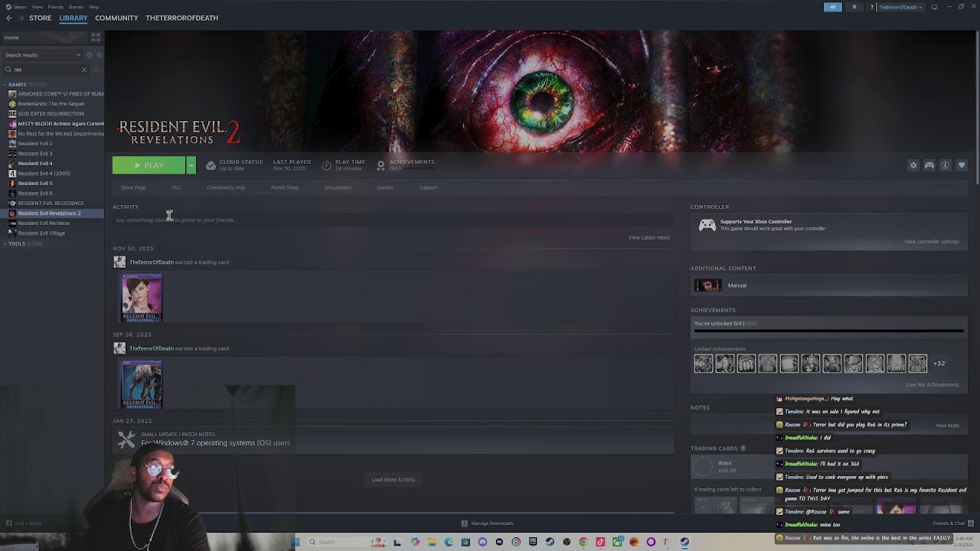Click the achievements progress bar
Viewport: 980px width, 551px height.
pos(828,331)
